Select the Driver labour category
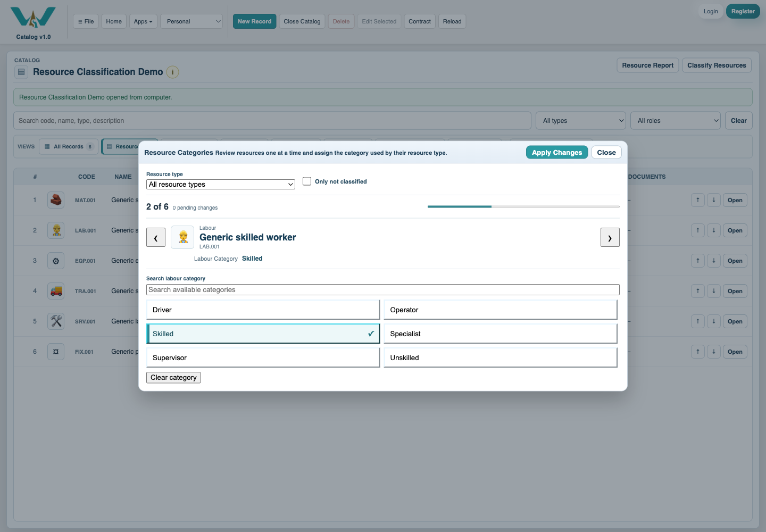 (x=263, y=310)
